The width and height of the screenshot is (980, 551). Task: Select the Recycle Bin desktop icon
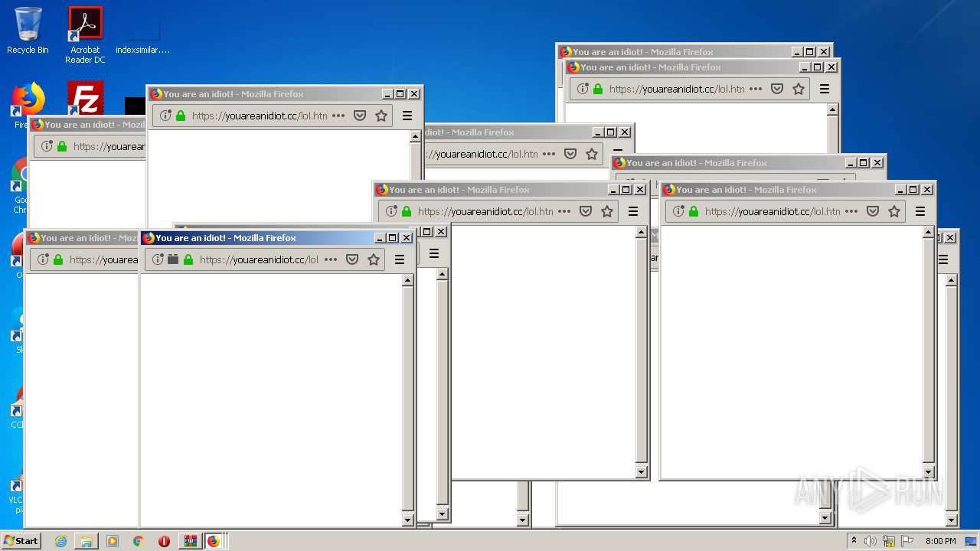point(28,31)
